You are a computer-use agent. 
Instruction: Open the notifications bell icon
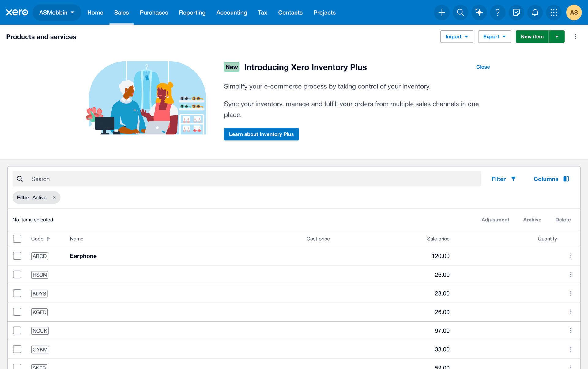pyautogui.click(x=535, y=13)
